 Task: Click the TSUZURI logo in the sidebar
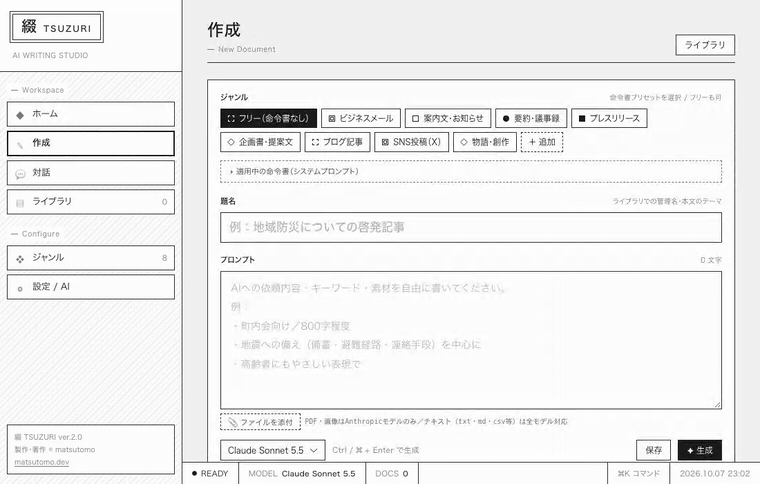point(57,27)
